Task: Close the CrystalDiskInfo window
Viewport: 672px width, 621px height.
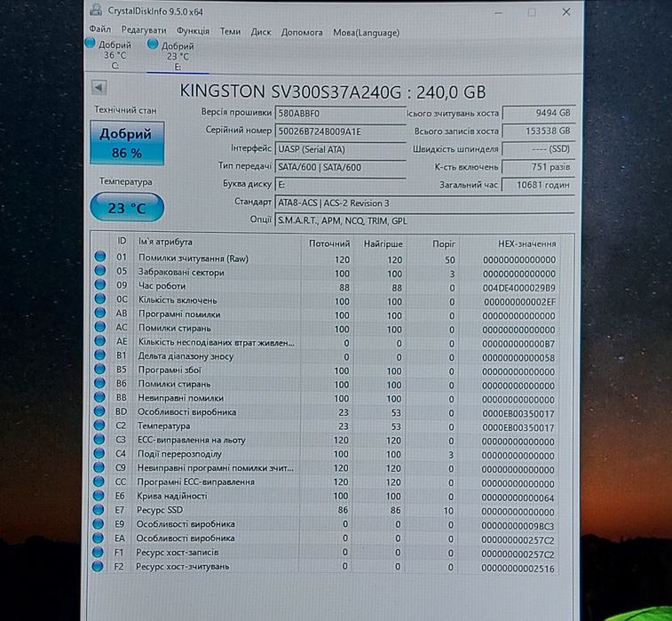Action: (566, 12)
